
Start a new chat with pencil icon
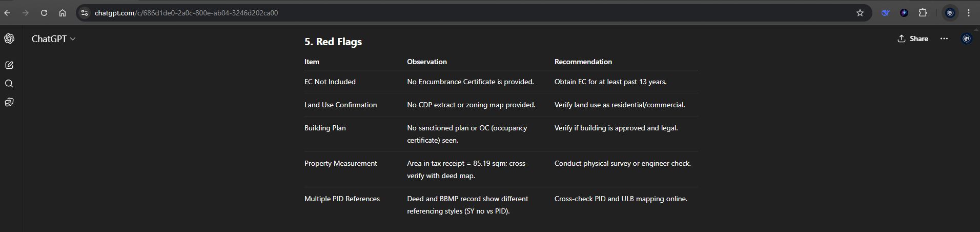click(x=9, y=65)
